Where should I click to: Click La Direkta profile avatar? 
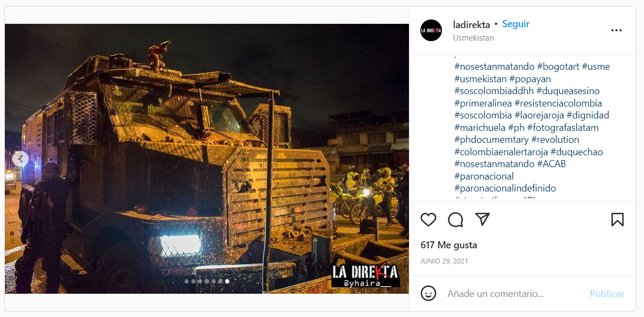click(431, 30)
